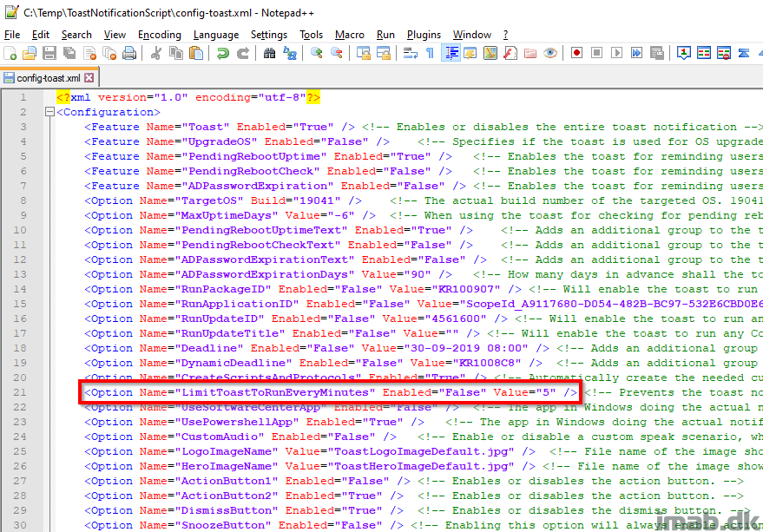Run the macro multiple times icon
Image resolution: width=763 pixels, height=532 pixels.
tap(636, 53)
